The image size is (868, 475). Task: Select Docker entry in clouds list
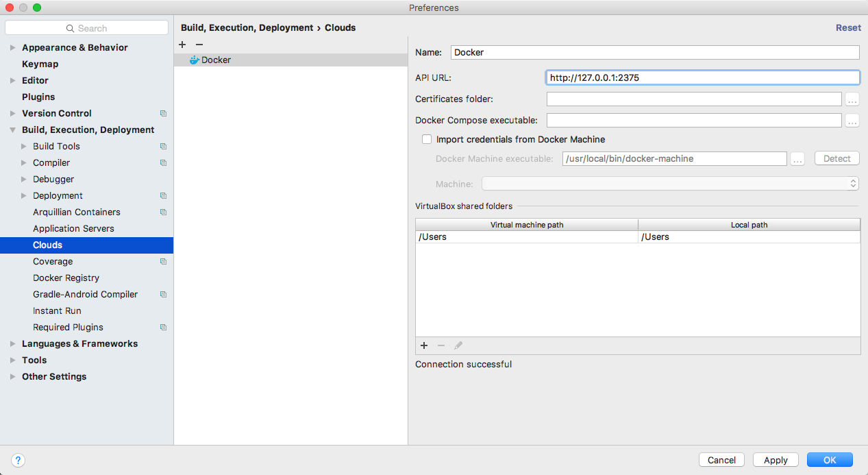290,60
